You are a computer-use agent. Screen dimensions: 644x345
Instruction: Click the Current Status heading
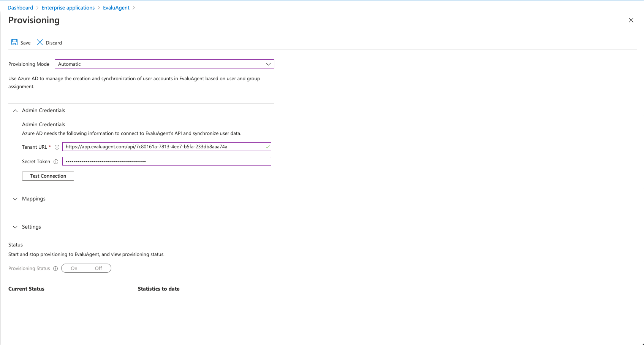point(26,289)
